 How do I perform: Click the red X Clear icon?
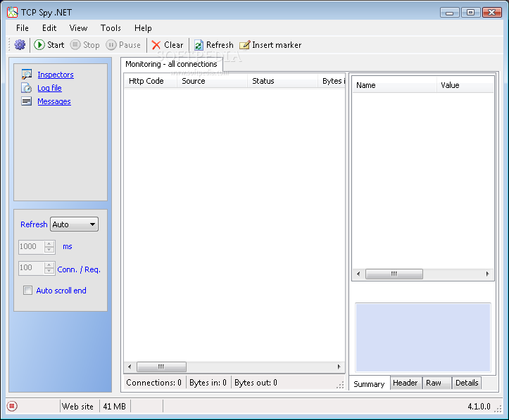(x=156, y=45)
